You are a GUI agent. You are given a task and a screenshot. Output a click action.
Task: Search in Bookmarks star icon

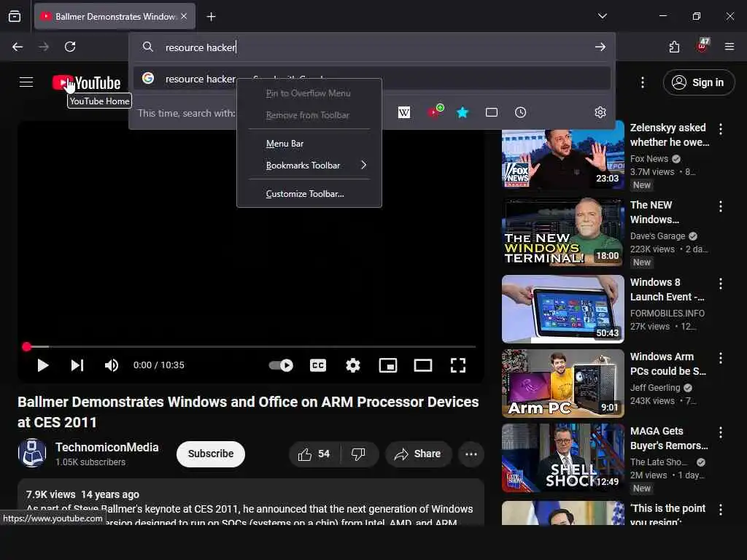[x=462, y=112]
